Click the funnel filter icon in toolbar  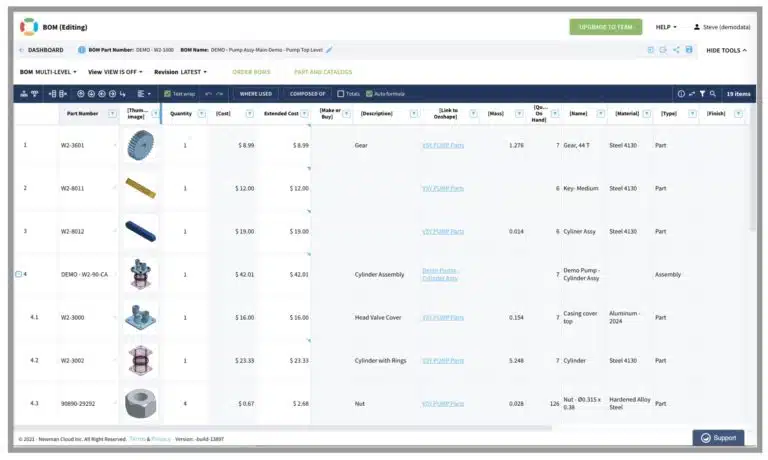click(x=702, y=94)
